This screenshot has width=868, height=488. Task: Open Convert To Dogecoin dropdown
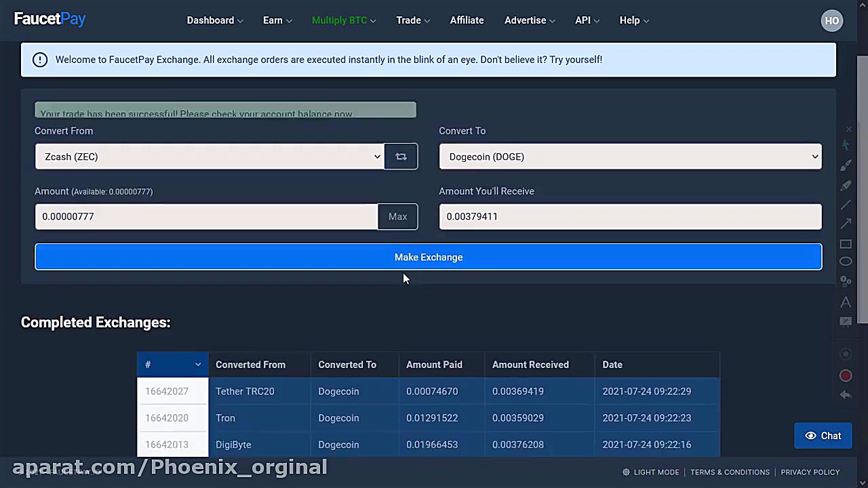pyautogui.click(x=630, y=157)
